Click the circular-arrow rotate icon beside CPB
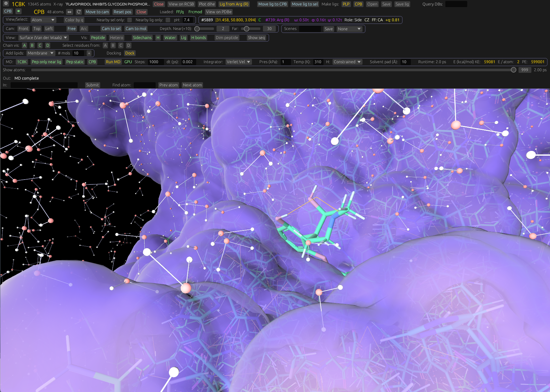Viewport: 550px width, 392px height. pyautogui.click(x=79, y=12)
